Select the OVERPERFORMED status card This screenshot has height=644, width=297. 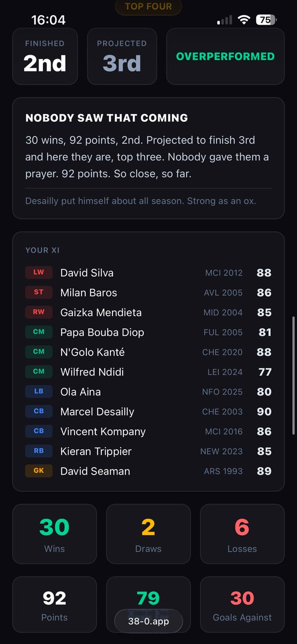pyautogui.click(x=225, y=56)
